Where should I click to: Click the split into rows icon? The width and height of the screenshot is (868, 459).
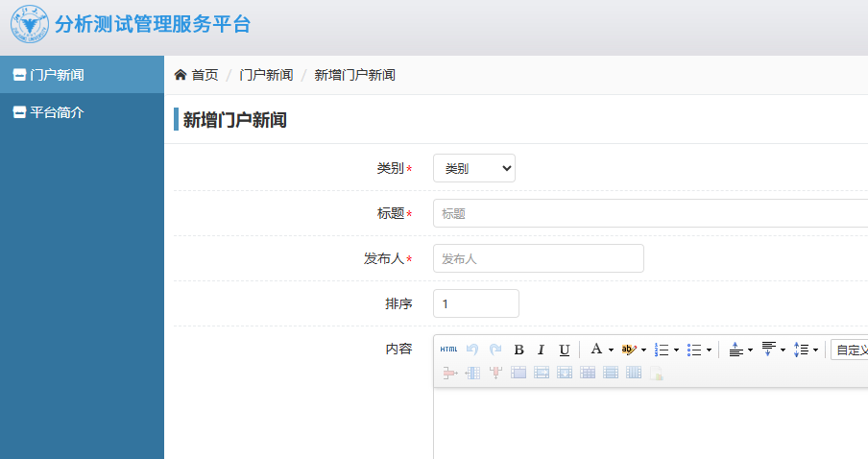(610, 373)
